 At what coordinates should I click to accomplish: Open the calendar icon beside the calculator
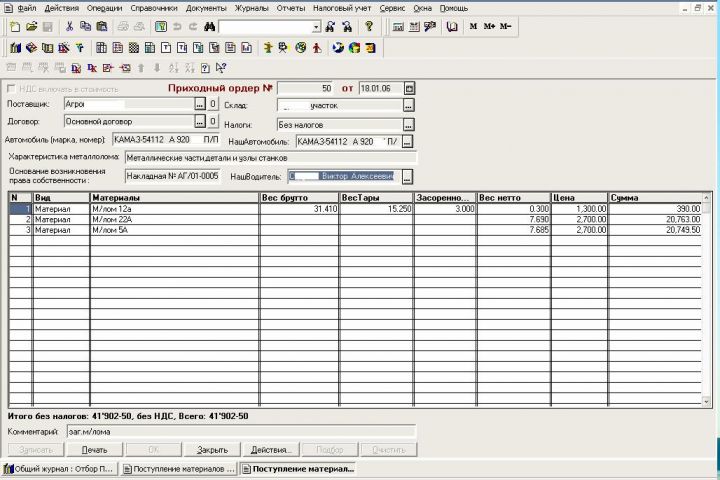pyautogui.click(x=414, y=27)
